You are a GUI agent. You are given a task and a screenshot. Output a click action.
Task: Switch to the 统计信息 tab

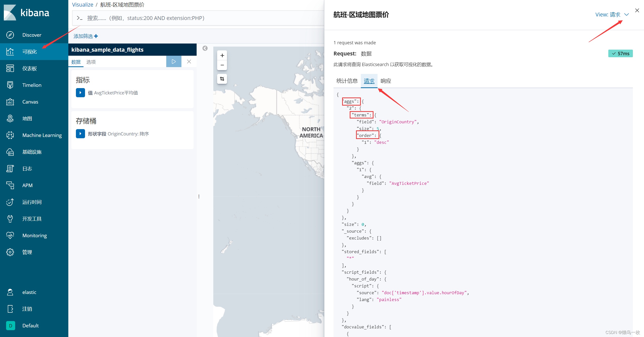(347, 81)
